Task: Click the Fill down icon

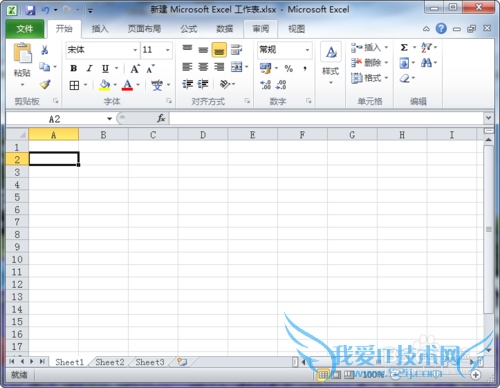Action: (404, 63)
